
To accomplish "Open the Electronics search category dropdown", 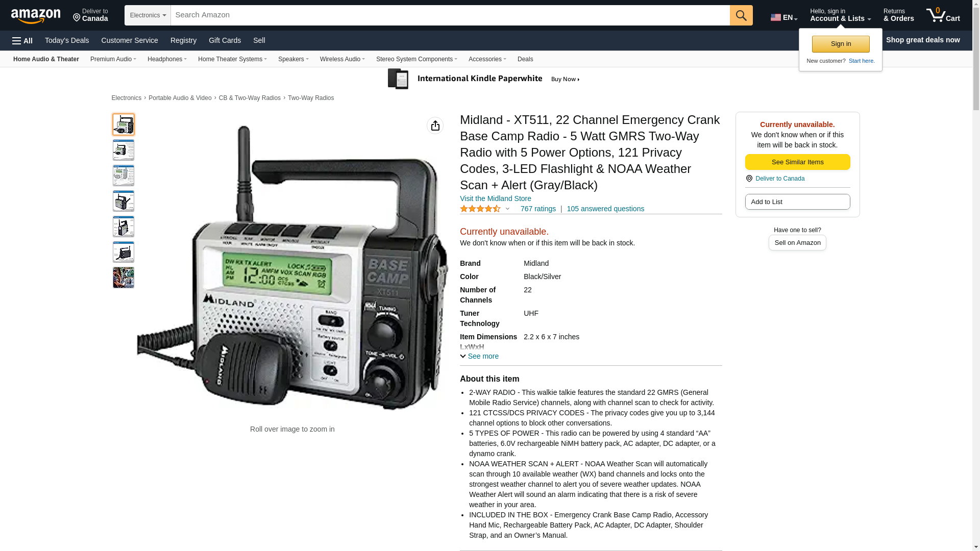I will point(148,15).
